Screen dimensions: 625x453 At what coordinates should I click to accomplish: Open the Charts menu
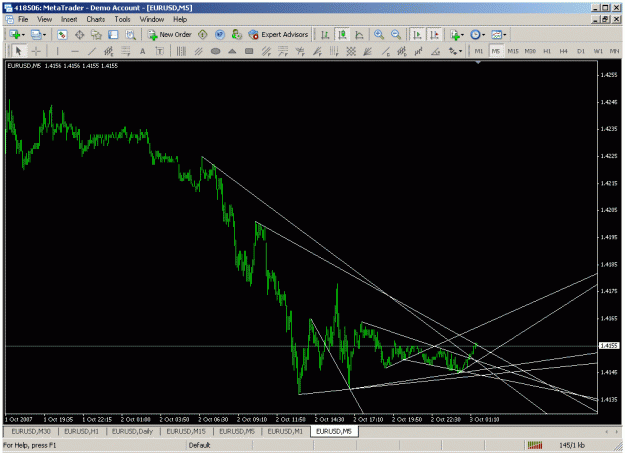point(96,19)
